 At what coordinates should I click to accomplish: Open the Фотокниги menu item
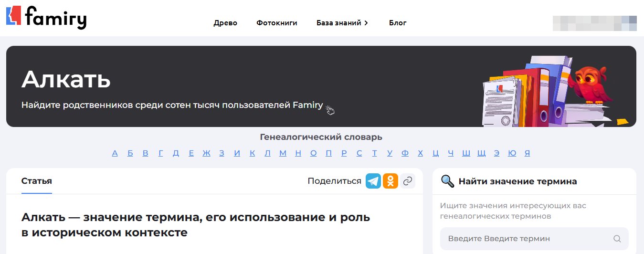[x=277, y=22]
